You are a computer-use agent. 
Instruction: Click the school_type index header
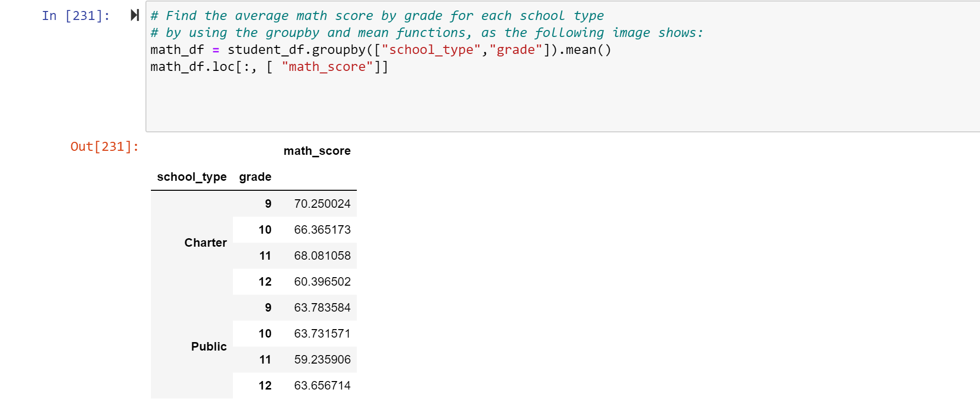coord(192,177)
